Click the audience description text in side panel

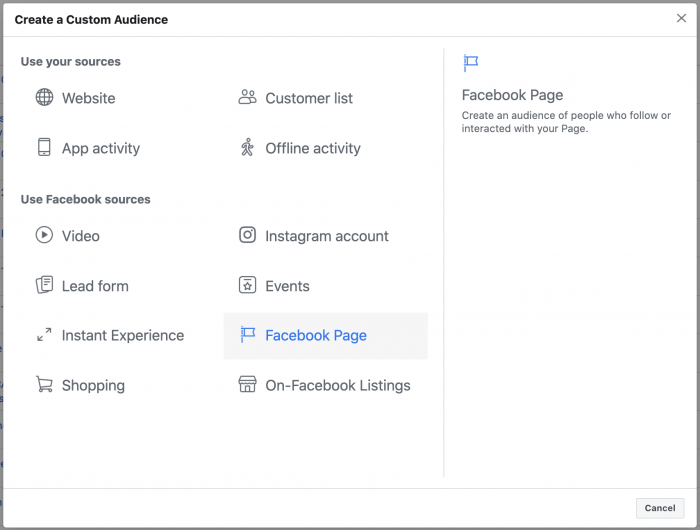click(x=566, y=122)
